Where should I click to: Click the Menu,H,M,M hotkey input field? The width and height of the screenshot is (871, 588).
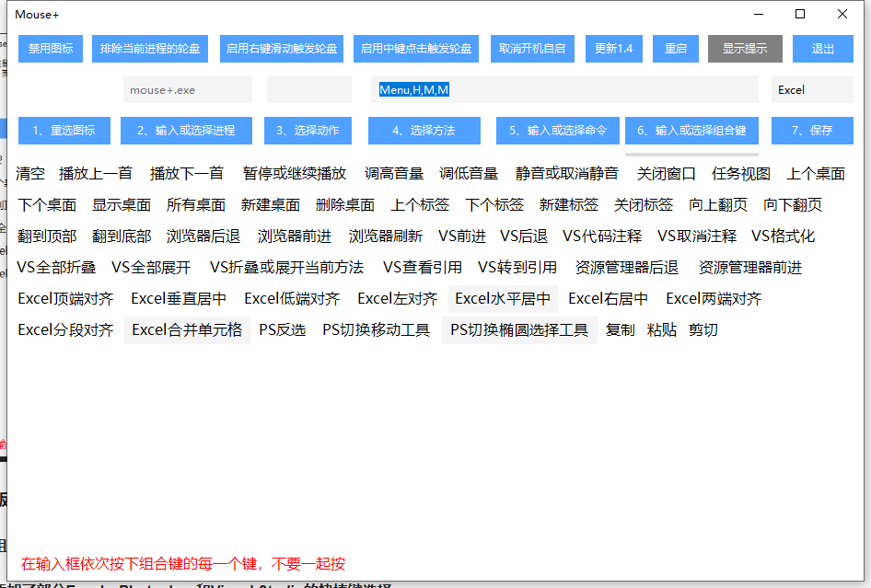click(x=564, y=90)
